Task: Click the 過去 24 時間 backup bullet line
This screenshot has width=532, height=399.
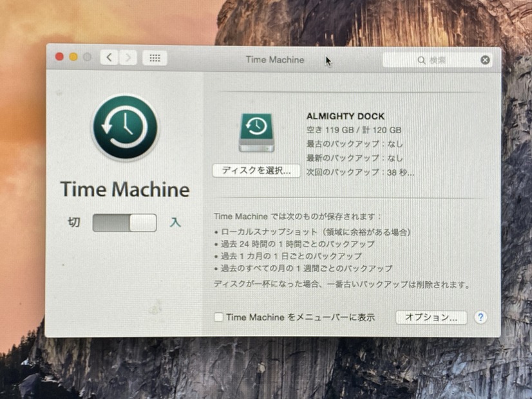Action: [294, 244]
